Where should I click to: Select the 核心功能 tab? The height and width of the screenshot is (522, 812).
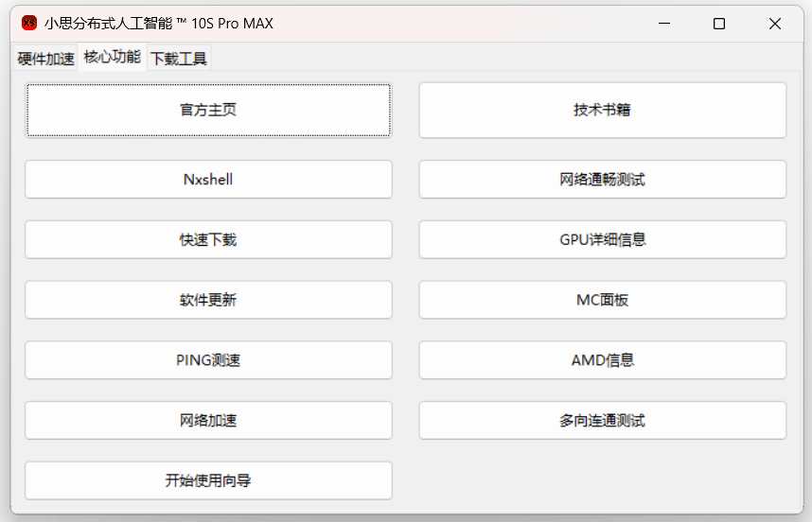112,57
